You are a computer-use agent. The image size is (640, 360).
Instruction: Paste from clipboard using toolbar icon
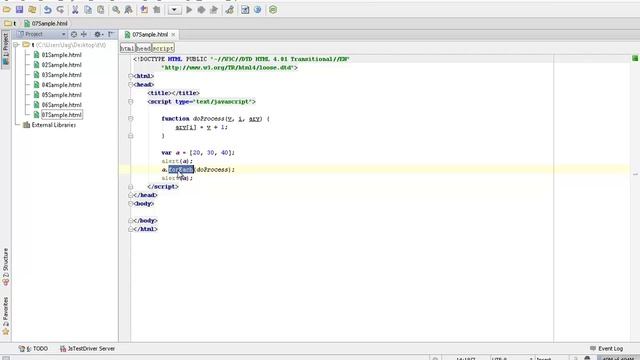point(100,9)
